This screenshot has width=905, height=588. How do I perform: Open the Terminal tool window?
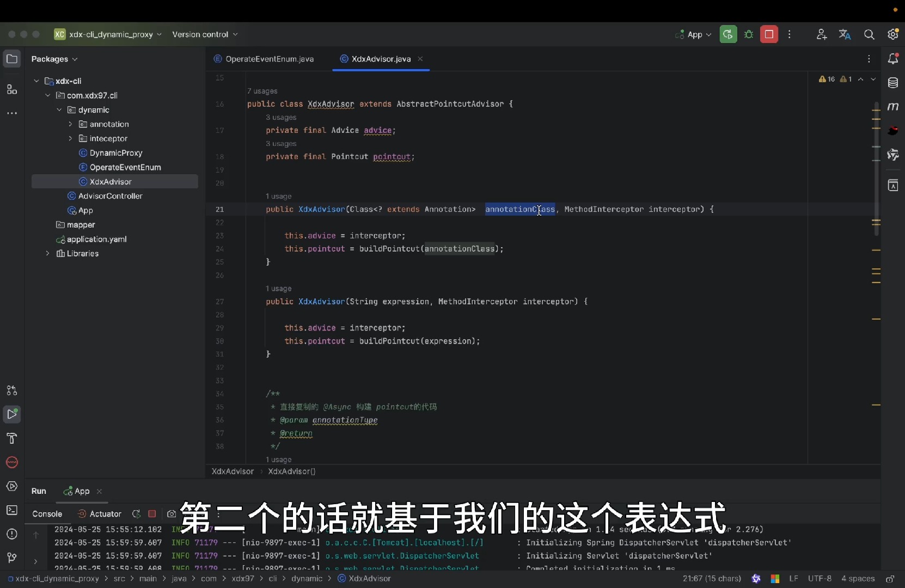[x=11, y=510]
